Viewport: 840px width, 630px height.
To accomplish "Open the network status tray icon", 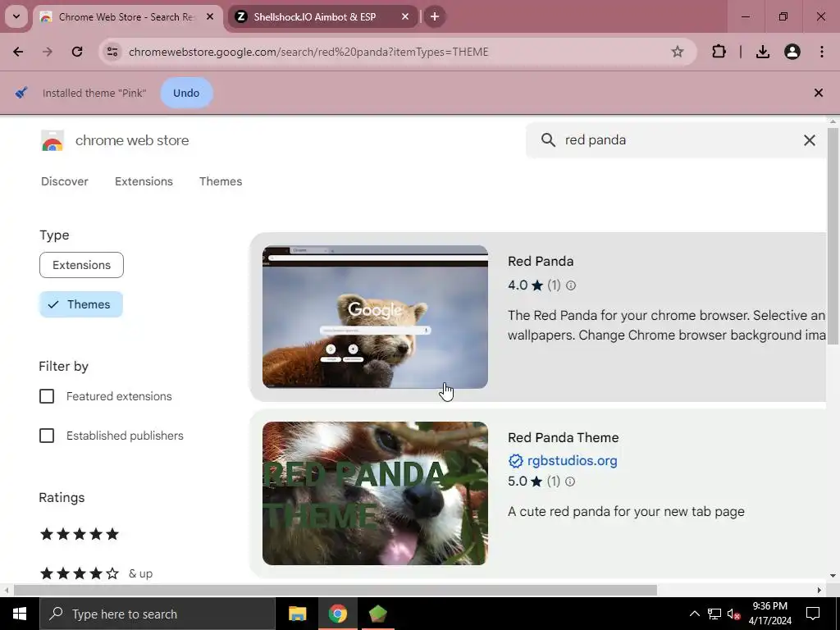I will 714,614.
